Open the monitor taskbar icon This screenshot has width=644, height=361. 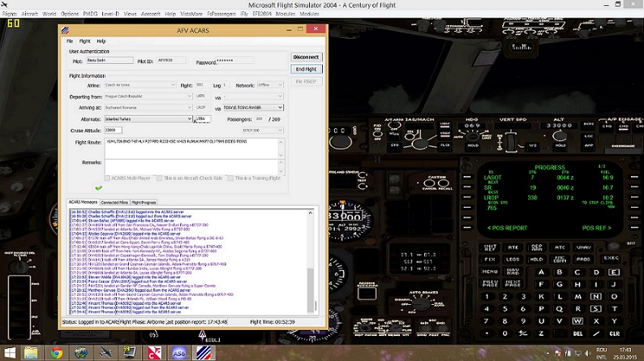130,353
